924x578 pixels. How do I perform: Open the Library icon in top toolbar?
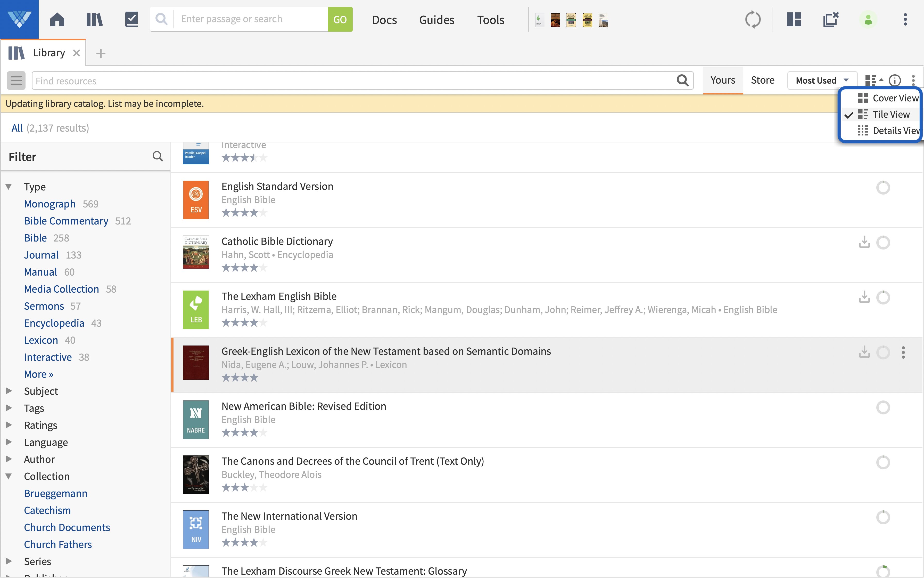pyautogui.click(x=94, y=19)
